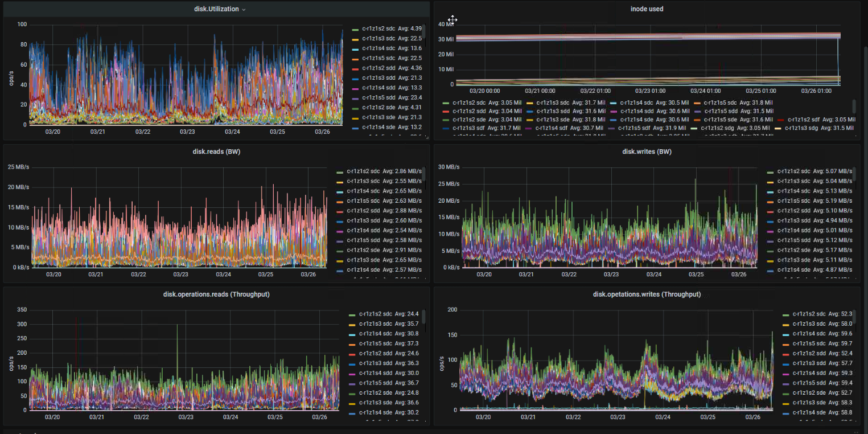
Task: Click orange swatch of c-r1z1s5 sdc in disk.writes legend
Action: pyautogui.click(x=771, y=201)
